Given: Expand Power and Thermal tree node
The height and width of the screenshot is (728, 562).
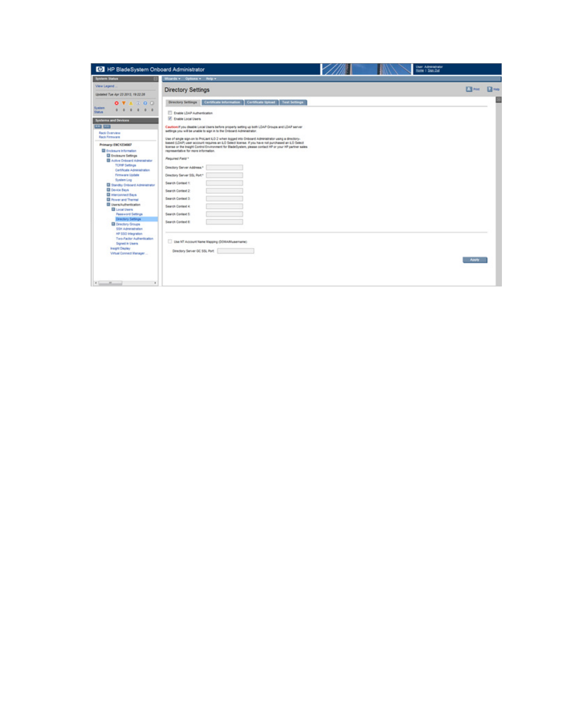Looking at the screenshot, I should pyautogui.click(x=108, y=199).
